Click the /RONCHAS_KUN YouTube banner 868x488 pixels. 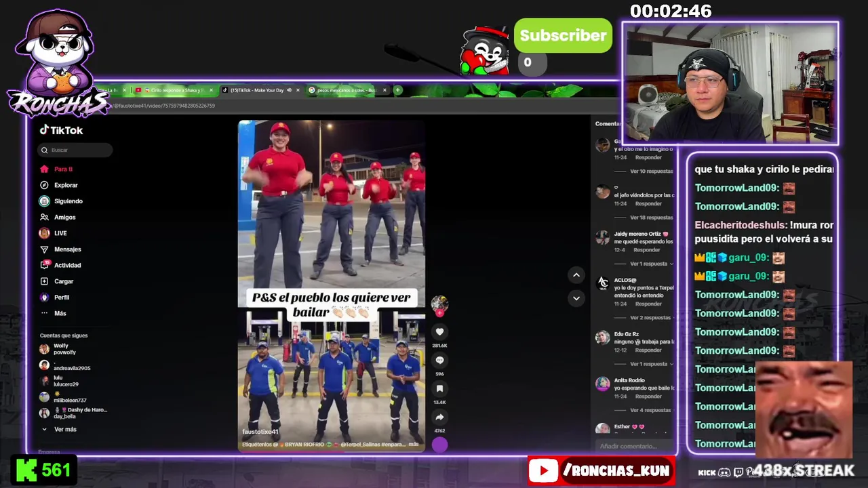click(601, 471)
